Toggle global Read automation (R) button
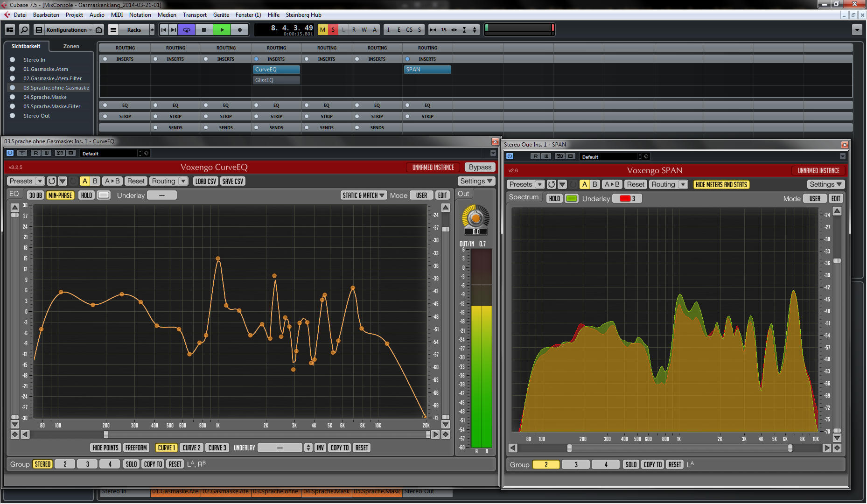Screen dimensions: 867x504 [354, 30]
